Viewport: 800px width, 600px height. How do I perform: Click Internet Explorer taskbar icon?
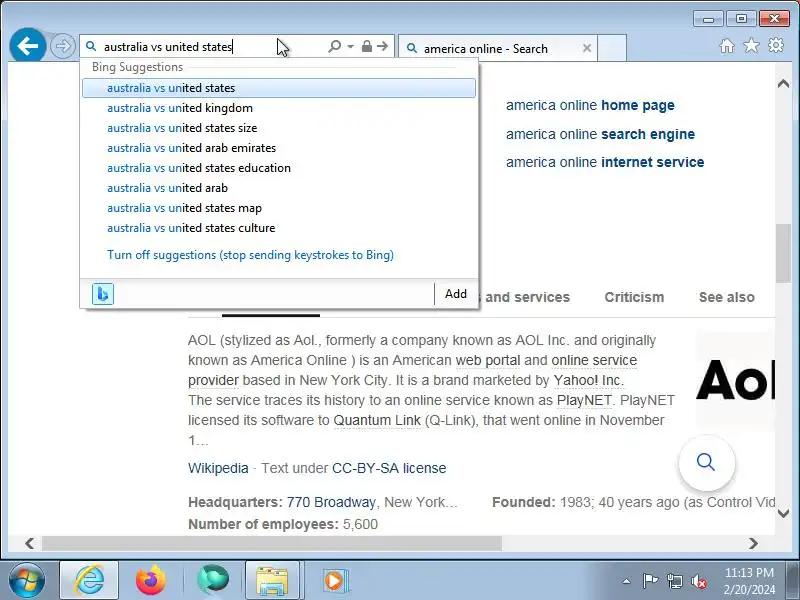coord(89,580)
